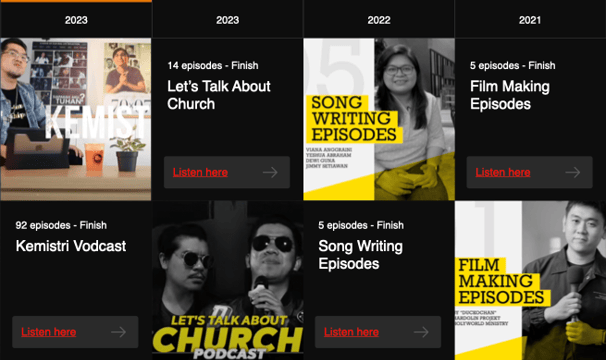Open Listen here link for Song Writing Episodes
The image size is (606, 360).
[x=351, y=332]
